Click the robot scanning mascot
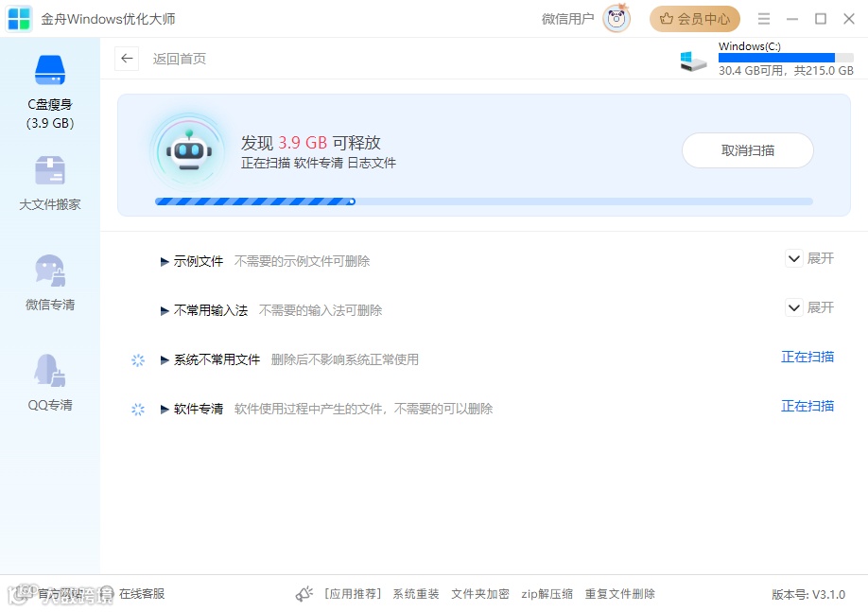 point(189,151)
